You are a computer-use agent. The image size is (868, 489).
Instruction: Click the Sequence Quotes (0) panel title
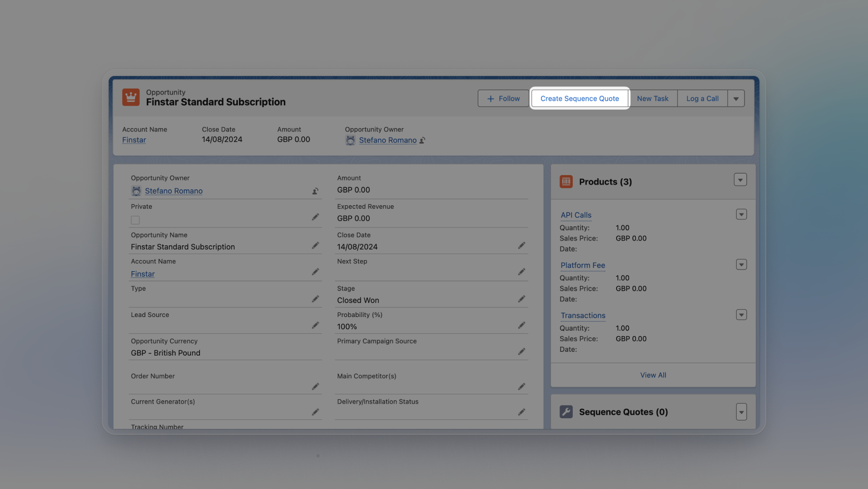click(623, 412)
